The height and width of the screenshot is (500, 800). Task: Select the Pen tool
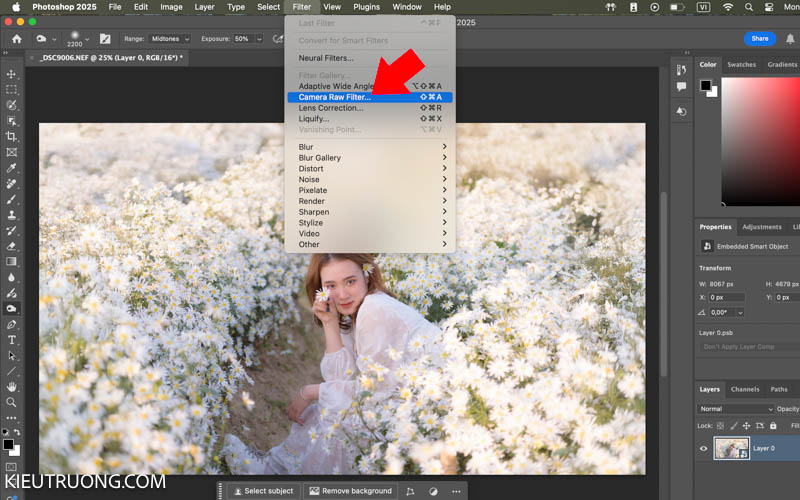click(x=11, y=324)
